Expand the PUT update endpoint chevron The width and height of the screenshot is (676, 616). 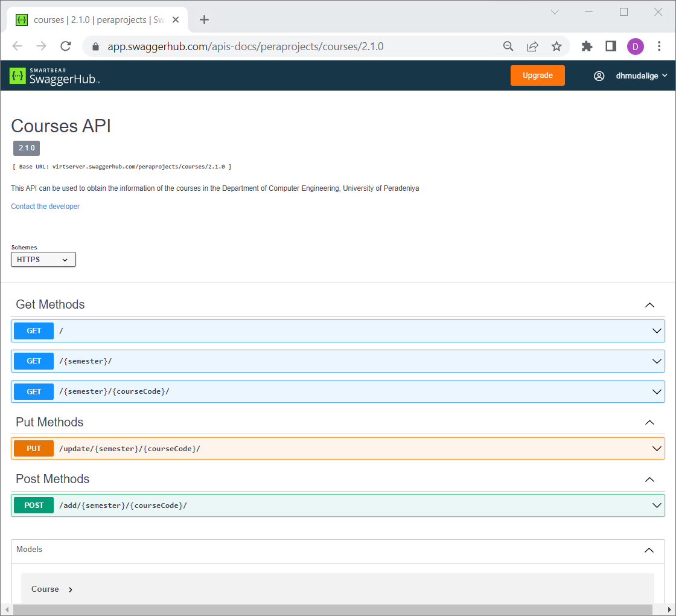click(657, 449)
